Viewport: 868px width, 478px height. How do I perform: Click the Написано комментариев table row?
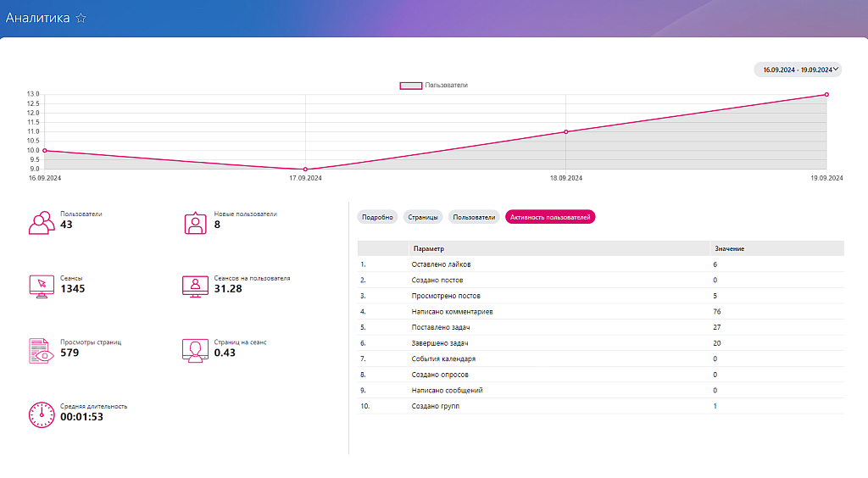[452, 312]
